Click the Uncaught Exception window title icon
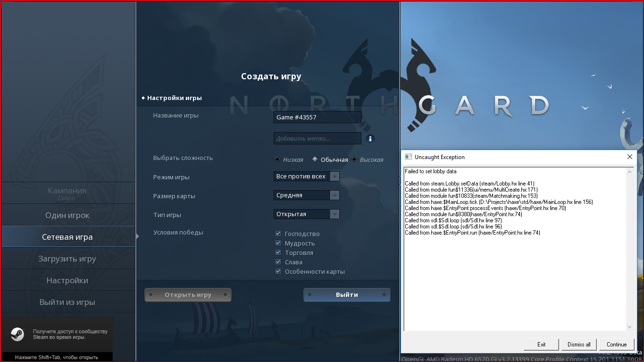The image size is (644, 362). (409, 157)
